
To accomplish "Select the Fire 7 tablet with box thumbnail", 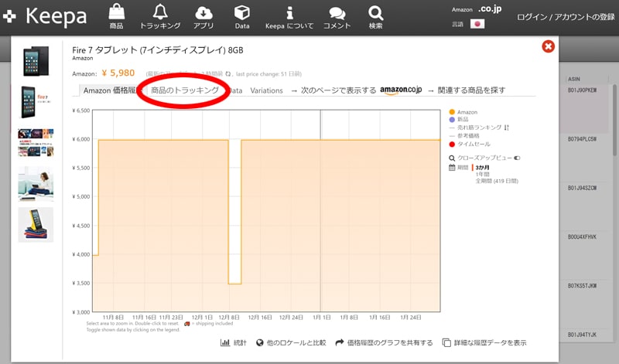I will (x=36, y=102).
